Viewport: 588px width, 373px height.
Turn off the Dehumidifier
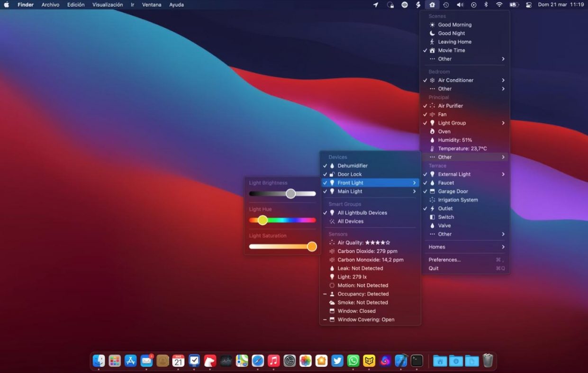click(352, 166)
